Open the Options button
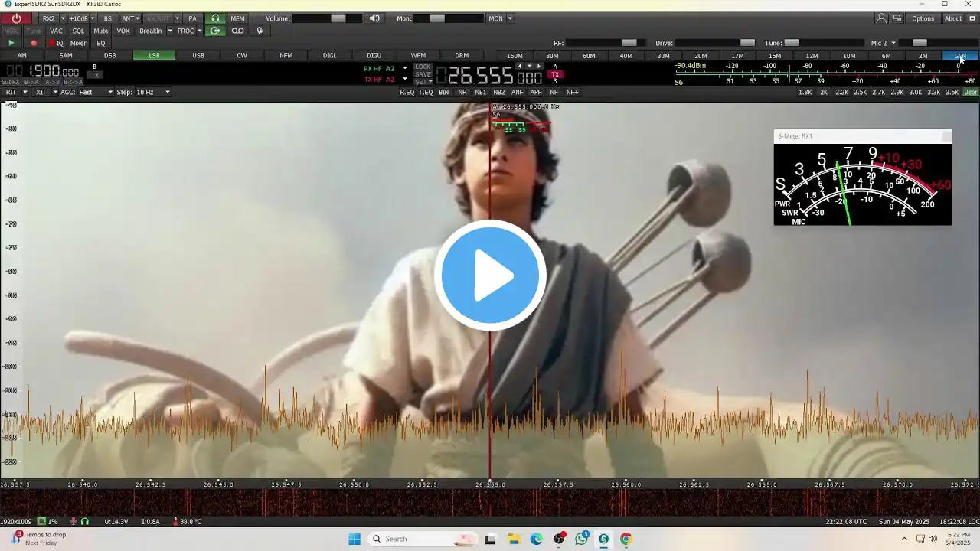Image resolution: width=980 pixels, height=551 pixels. click(x=923, y=18)
